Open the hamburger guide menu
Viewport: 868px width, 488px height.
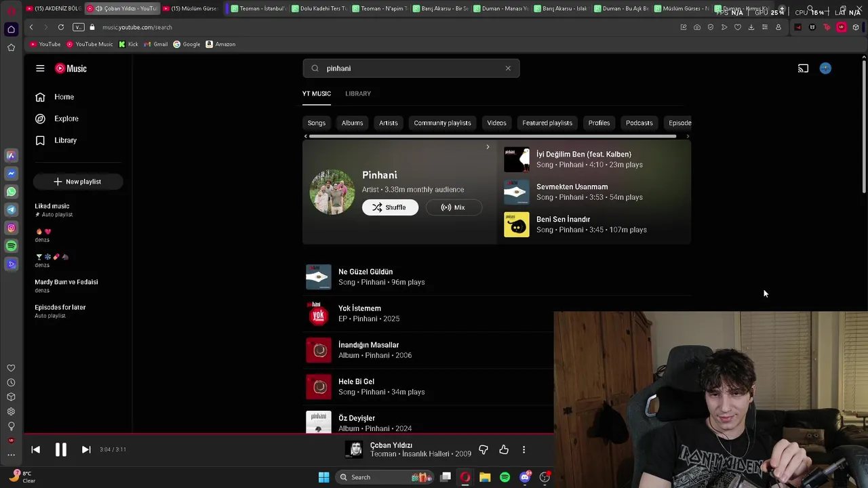pos(40,68)
